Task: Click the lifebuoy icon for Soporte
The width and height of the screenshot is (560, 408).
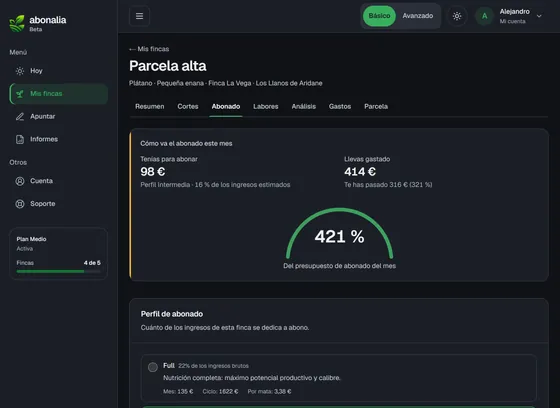Action: pos(20,204)
